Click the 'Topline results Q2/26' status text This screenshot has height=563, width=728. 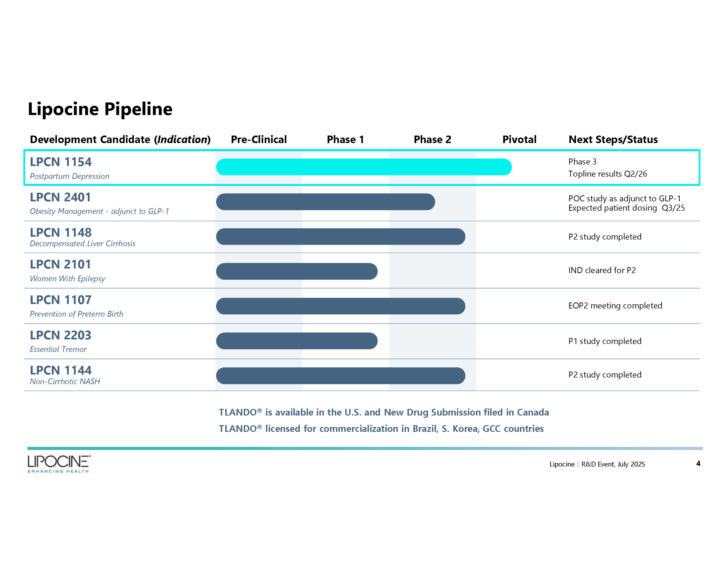607,174
